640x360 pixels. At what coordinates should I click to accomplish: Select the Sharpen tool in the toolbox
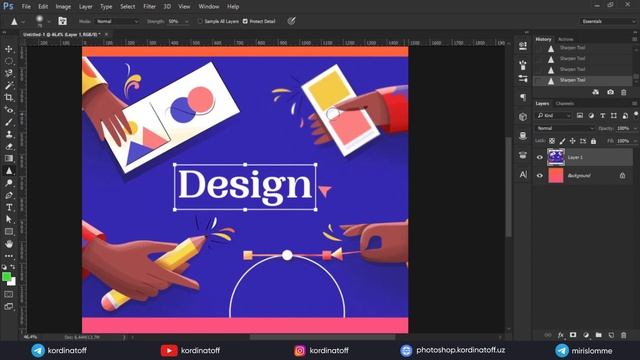pos(9,171)
